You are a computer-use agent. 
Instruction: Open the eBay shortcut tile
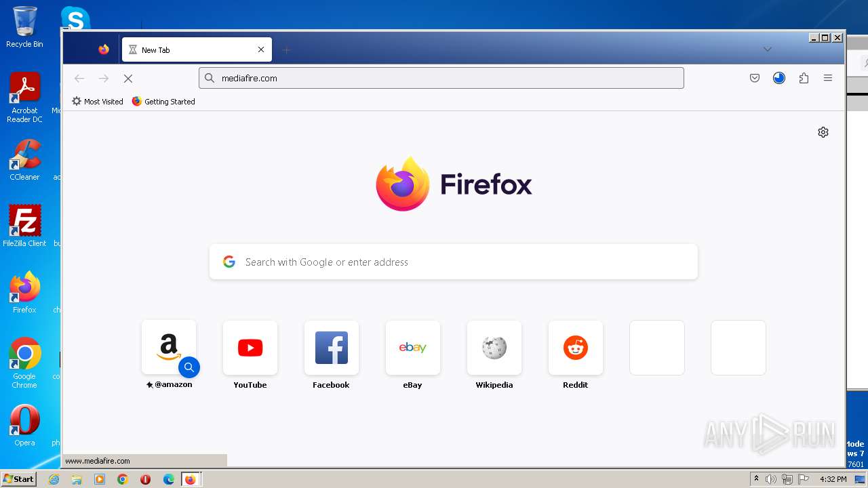tap(413, 348)
